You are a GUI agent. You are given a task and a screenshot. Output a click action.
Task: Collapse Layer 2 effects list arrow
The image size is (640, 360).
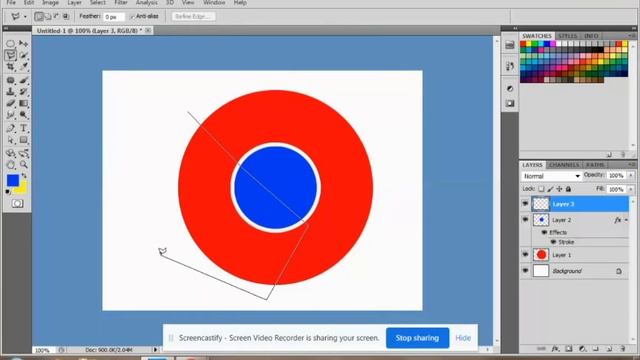[x=626, y=220]
